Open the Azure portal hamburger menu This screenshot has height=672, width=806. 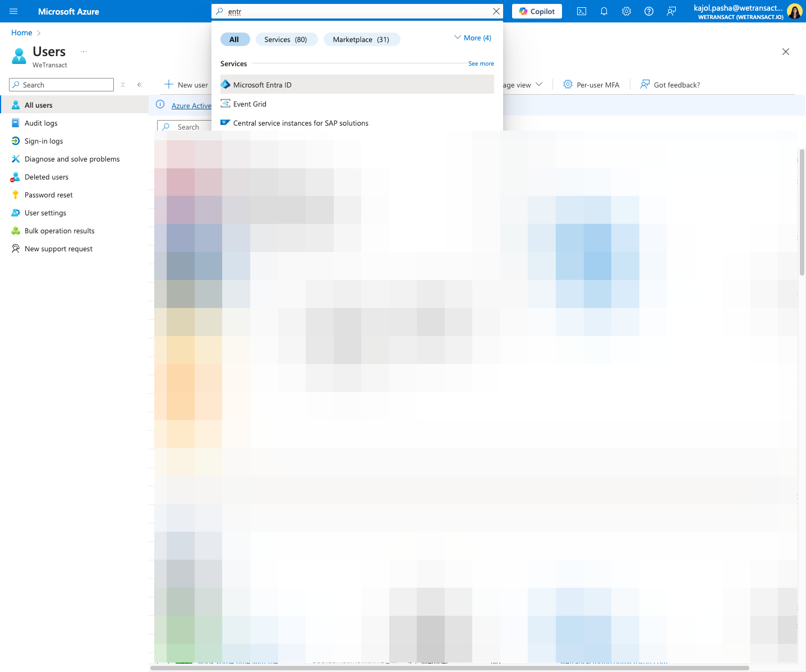(13, 11)
